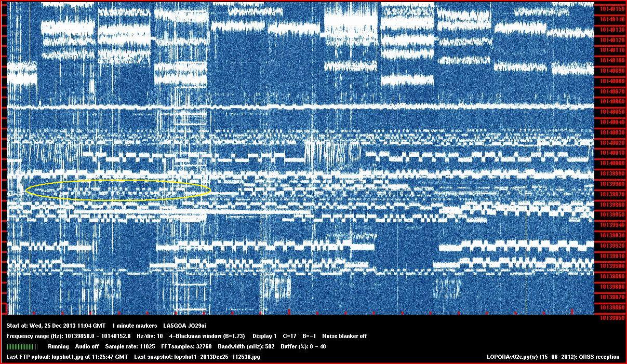Viewport: 627px width, 364px height.
Task: Click the '1 minute markers' text
Action: point(135,326)
